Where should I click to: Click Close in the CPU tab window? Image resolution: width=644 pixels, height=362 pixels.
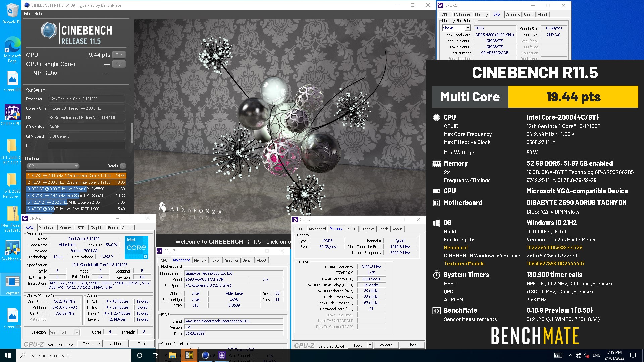tap(142, 344)
